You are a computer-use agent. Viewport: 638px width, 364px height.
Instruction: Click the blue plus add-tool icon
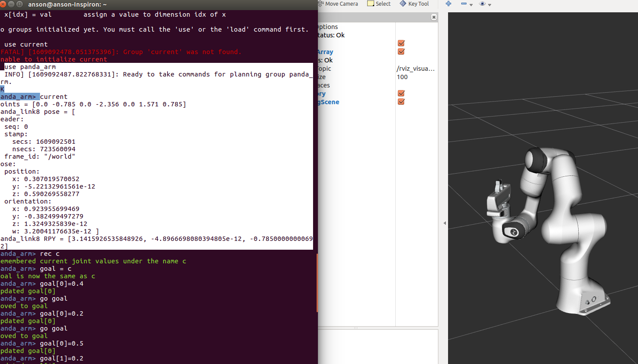coord(448,4)
